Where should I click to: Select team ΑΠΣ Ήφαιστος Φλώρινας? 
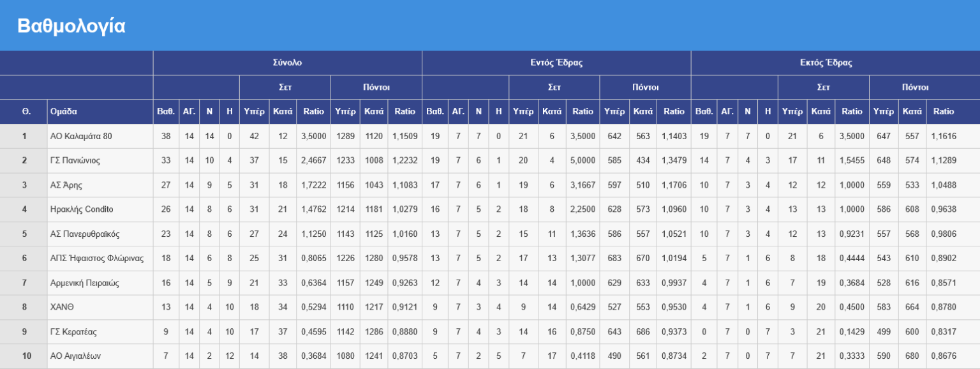97,259
